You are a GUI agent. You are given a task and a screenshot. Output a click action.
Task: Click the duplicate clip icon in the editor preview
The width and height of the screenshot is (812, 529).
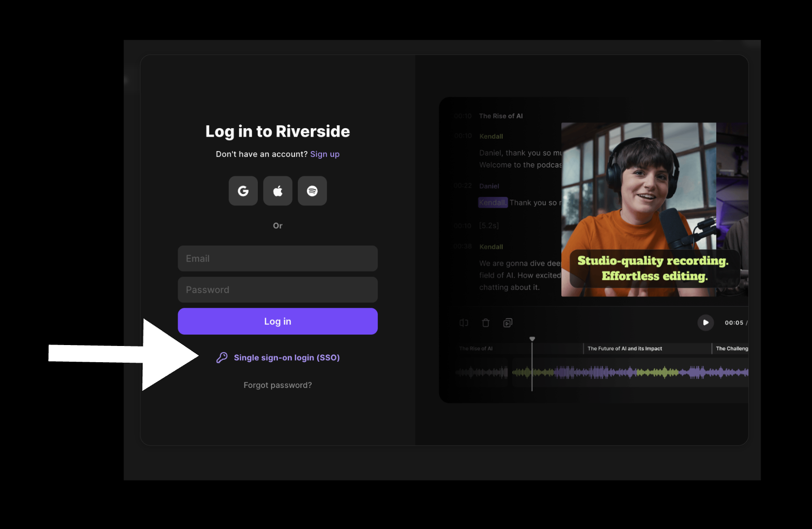[x=508, y=323]
